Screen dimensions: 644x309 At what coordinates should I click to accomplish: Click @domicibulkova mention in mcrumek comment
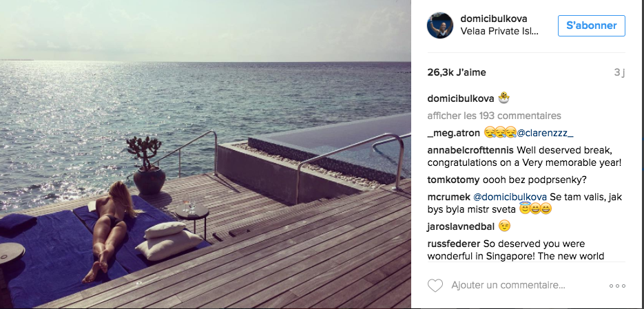[510, 197]
